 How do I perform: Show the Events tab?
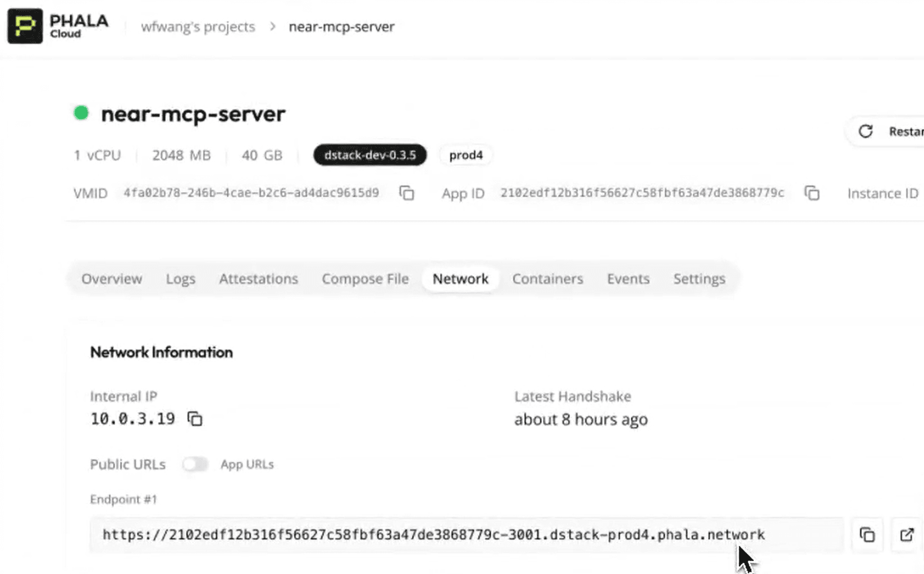click(628, 279)
